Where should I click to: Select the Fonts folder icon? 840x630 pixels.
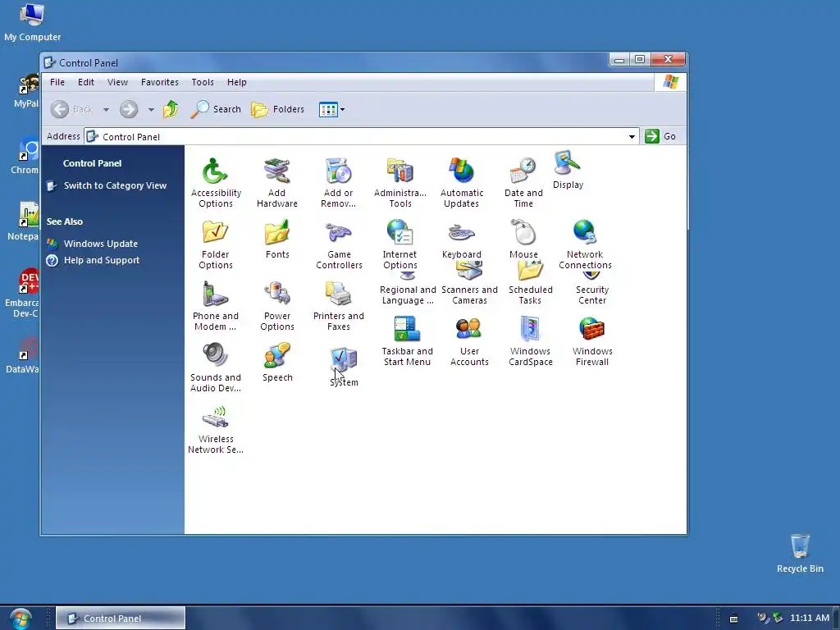[277, 239]
